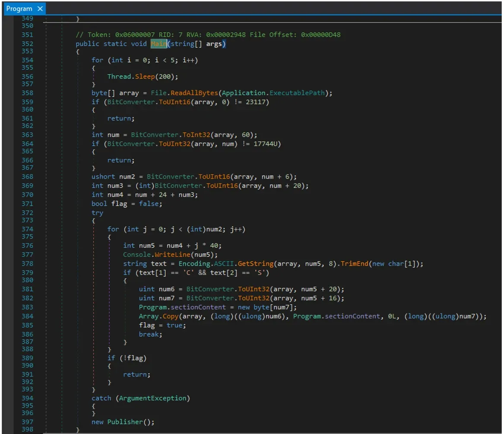Viewport: 504px width, 434px height.
Task: Click the 'if (!flag)' condition
Action: point(127,358)
